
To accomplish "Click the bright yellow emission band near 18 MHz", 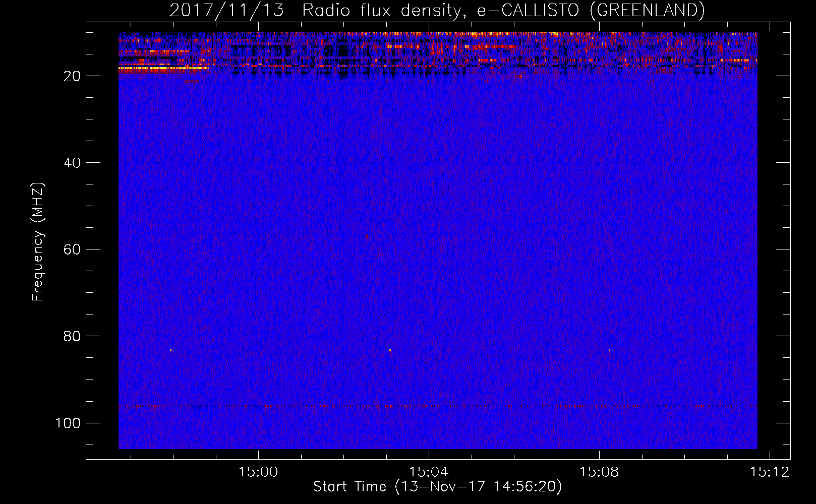I will coord(163,68).
